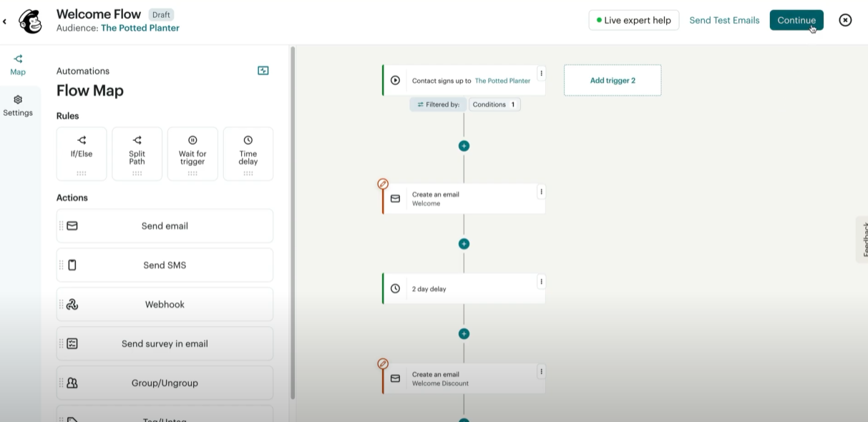This screenshot has height=422, width=868.
Task: Open the Map view in the left sidebar
Action: pos(17,63)
